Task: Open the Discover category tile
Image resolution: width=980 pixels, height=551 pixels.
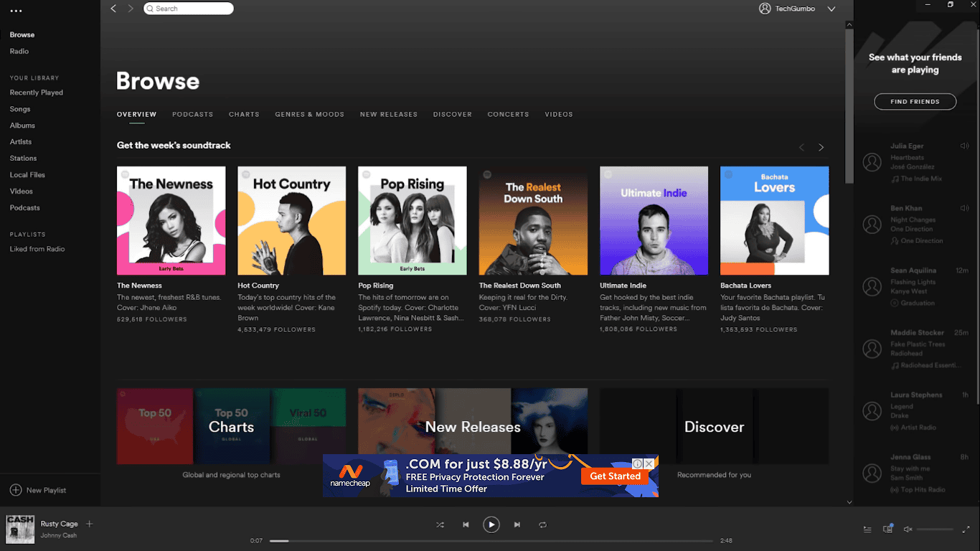Action: pos(714,426)
